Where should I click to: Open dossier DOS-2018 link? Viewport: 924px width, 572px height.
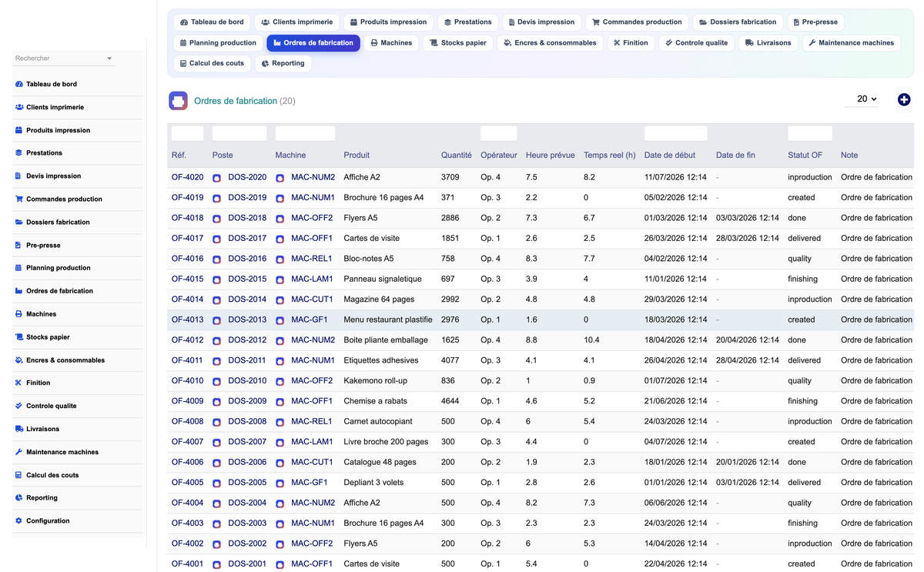click(247, 218)
